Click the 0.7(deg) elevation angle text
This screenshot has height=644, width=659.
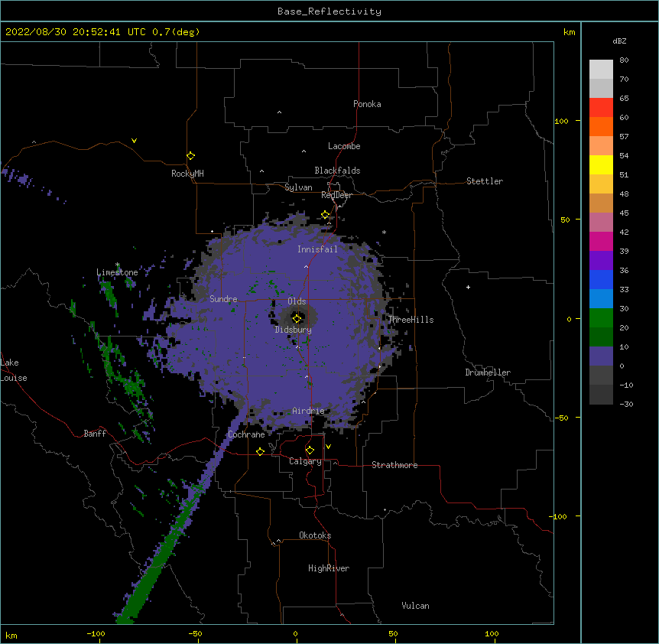[x=176, y=32]
